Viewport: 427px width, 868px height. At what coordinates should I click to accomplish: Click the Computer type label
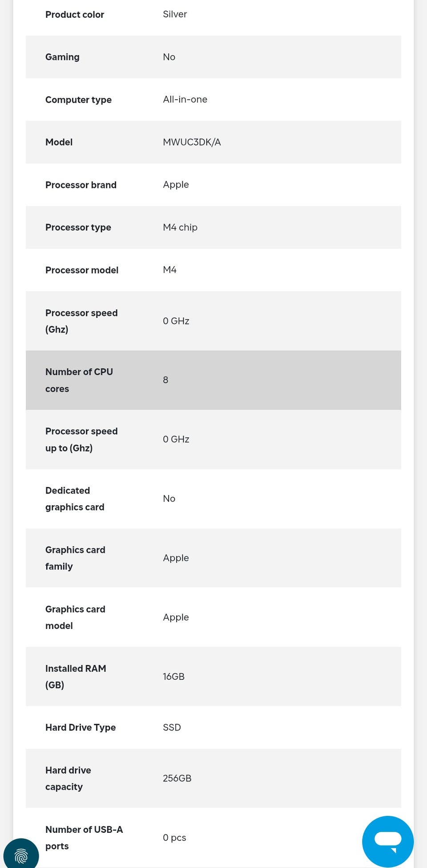point(78,100)
